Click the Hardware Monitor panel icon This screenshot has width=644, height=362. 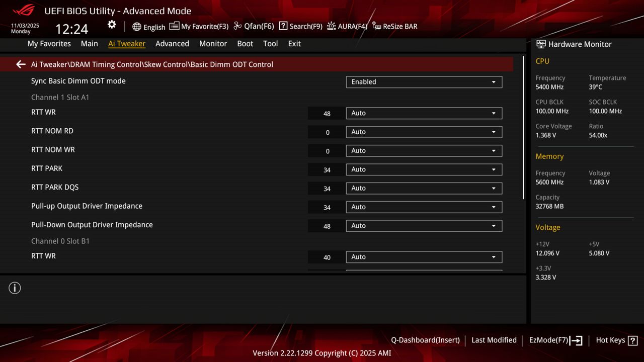[540, 44]
